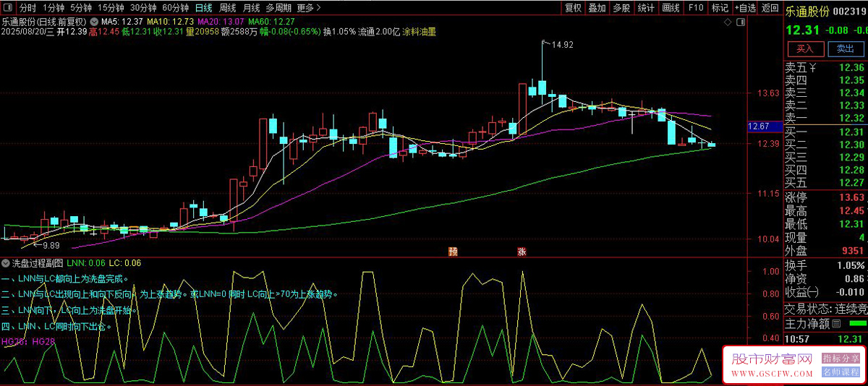Select the 日线 daily chart tab
Screen dimensions: 868x386
click(x=204, y=8)
